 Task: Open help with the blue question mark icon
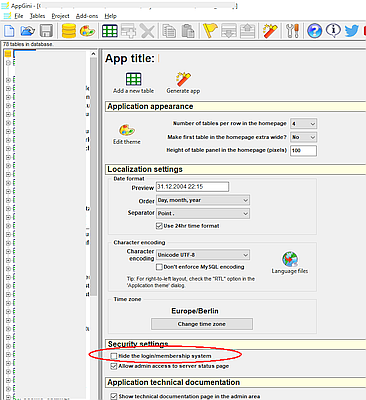click(314, 31)
